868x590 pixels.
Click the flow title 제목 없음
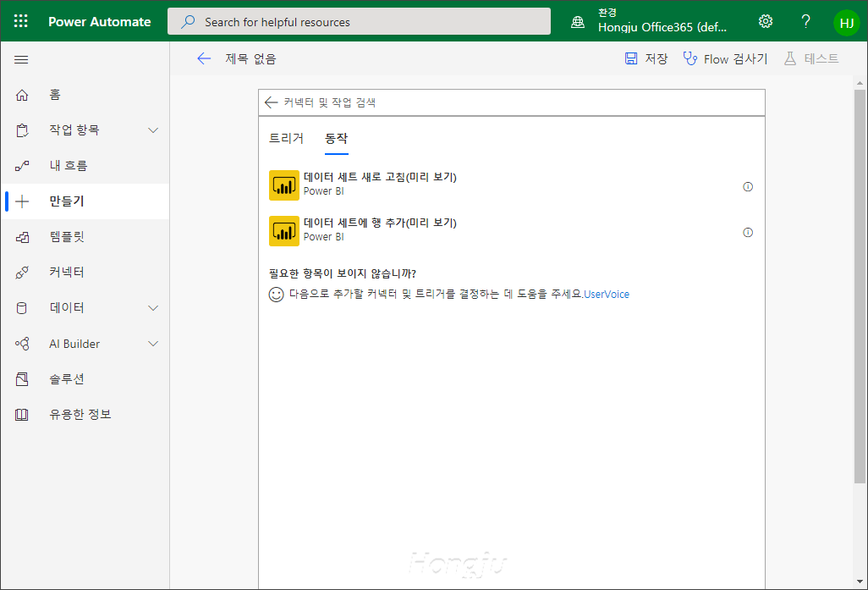(250, 58)
